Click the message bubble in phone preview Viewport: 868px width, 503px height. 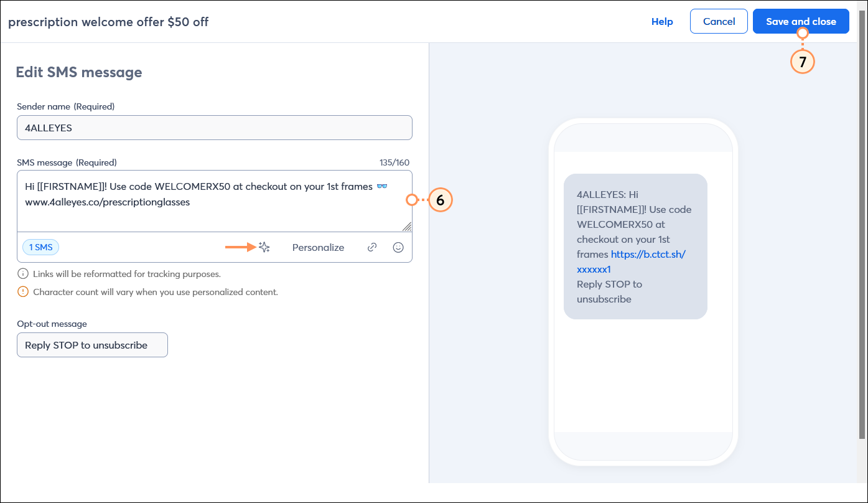(x=635, y=246)
